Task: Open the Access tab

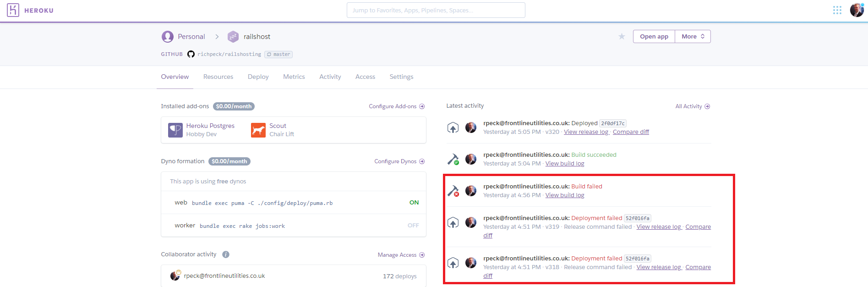Action: [365, 77]
